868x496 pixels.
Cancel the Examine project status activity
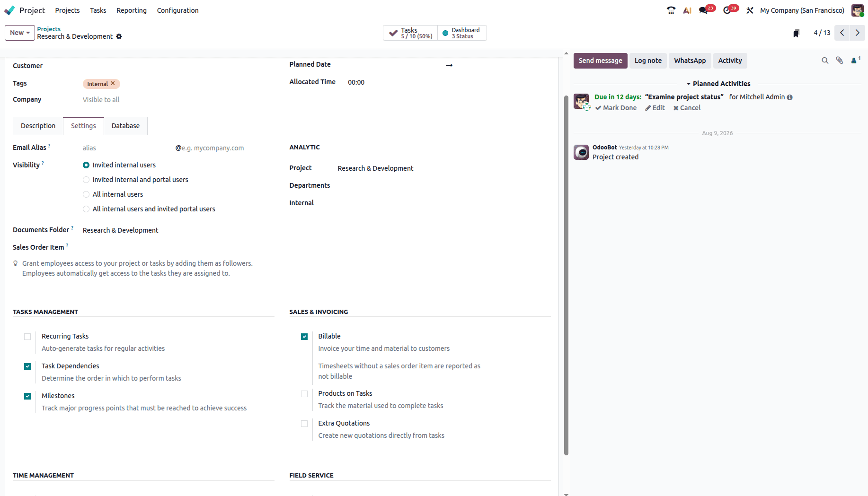click(687, 108)
